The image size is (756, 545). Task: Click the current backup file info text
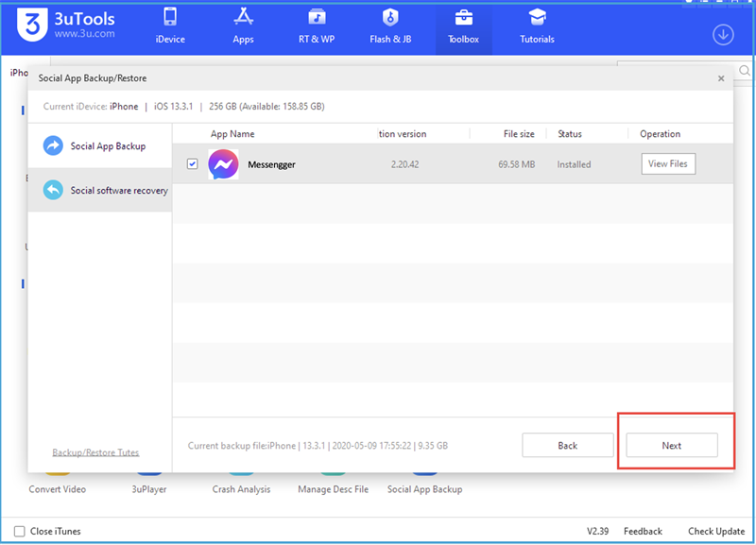[x=318, y=446]
